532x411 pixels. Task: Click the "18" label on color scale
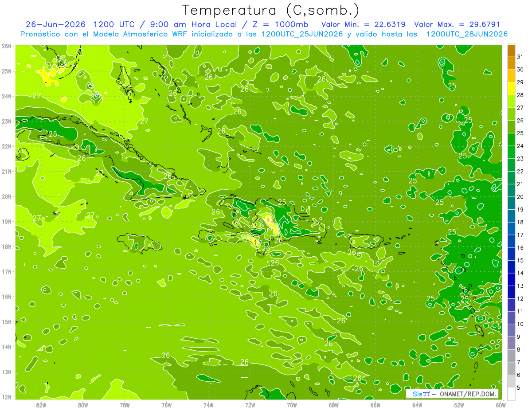click(x=520, y=222)
